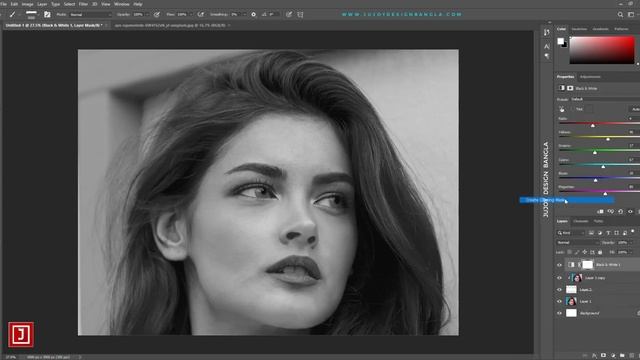Screen dimensions: 640x360
Task: Click the Auto button in Black & White properties
Action: point(634,109)
